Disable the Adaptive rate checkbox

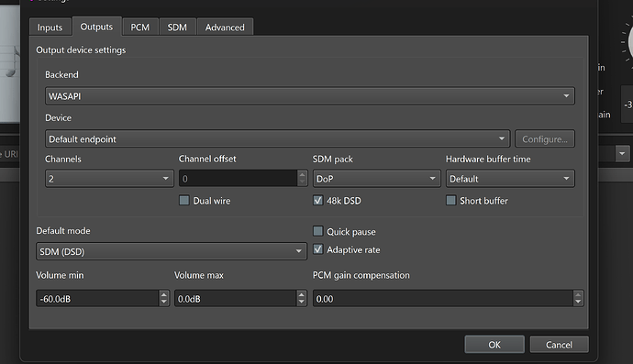(x=318, y=249)
